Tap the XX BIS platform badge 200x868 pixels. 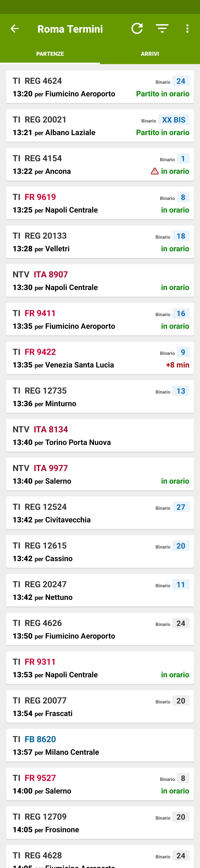click(174, 120)
